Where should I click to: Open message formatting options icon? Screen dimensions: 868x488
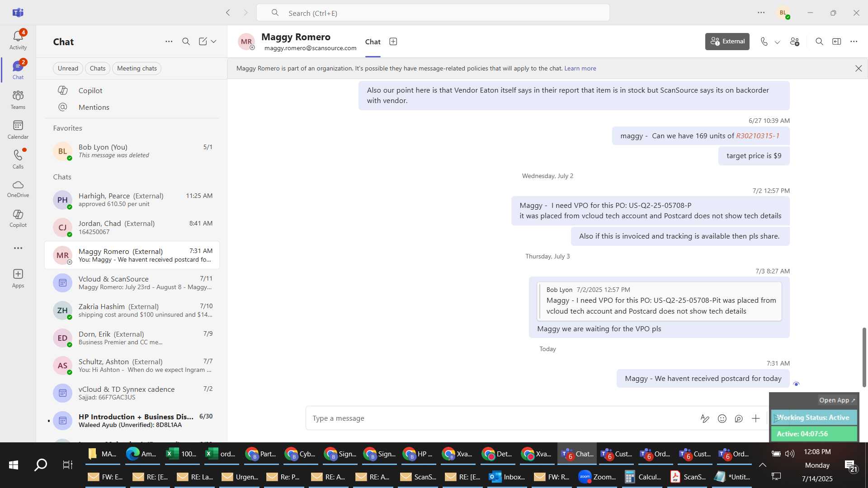click(705, 418)
